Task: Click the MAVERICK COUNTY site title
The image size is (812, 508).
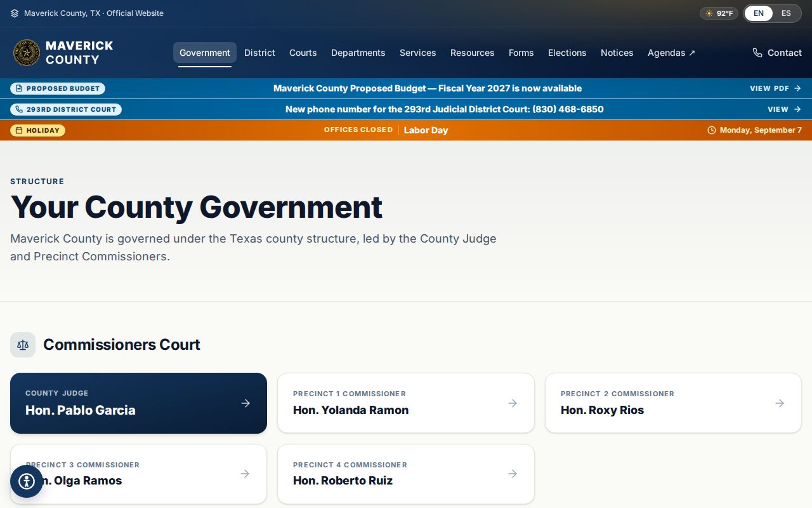Action: pyautogui.click(x=79, y=53)
